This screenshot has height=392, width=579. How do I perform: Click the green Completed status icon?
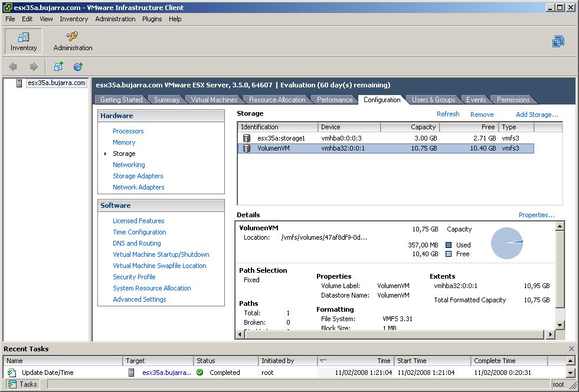tap(199, 373)
